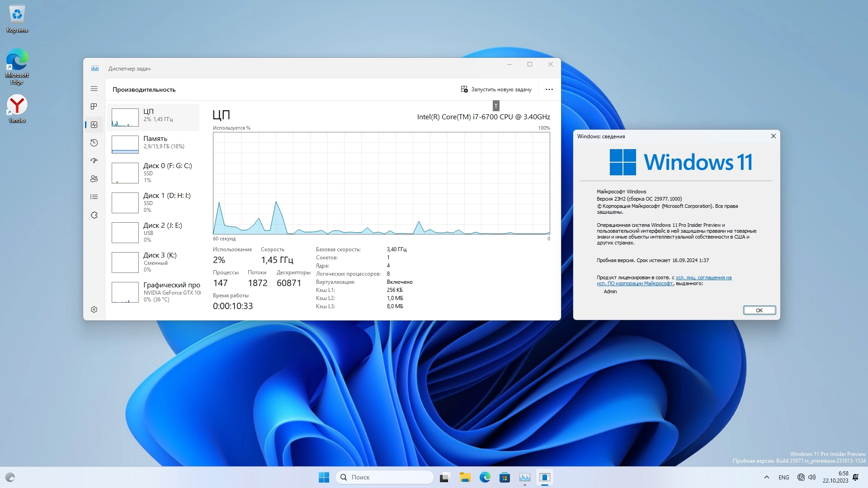Click Run new task button

tap(496, 89)
